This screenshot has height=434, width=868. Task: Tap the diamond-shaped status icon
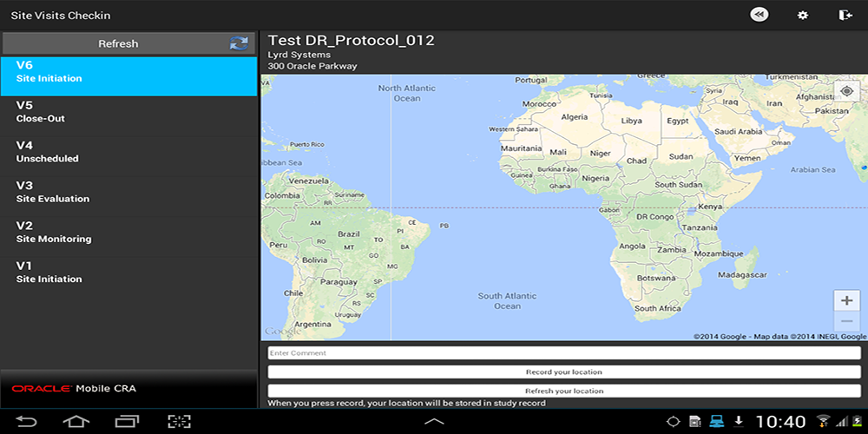pos(674,422)
